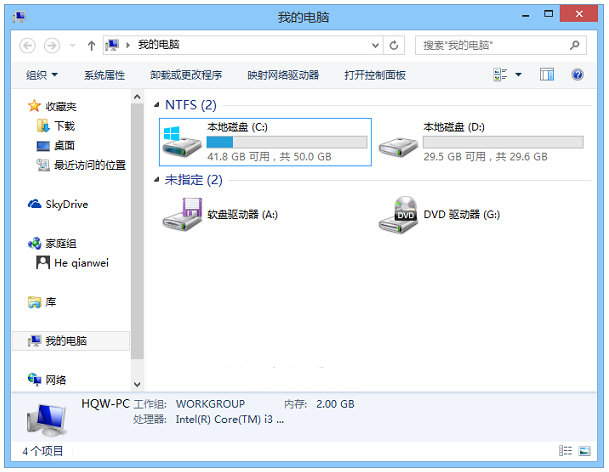Switch to details view in status bar

click(565, 451)
